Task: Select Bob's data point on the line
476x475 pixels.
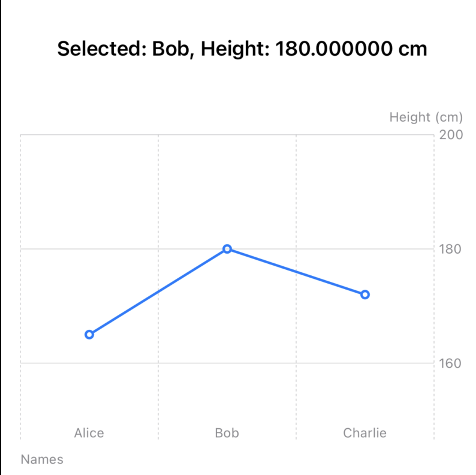Action: tap(227, 249)
